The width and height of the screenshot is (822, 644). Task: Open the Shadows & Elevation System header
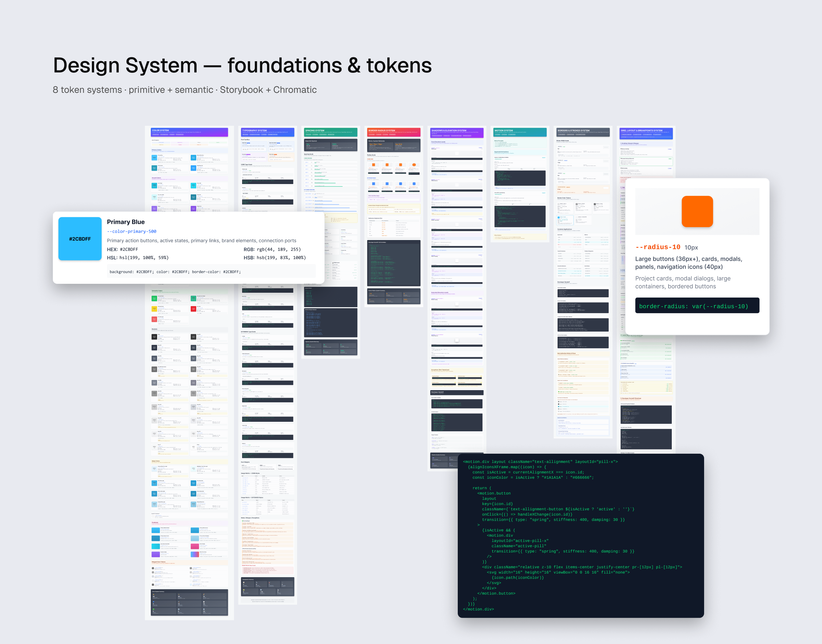[x=457, y=133]
